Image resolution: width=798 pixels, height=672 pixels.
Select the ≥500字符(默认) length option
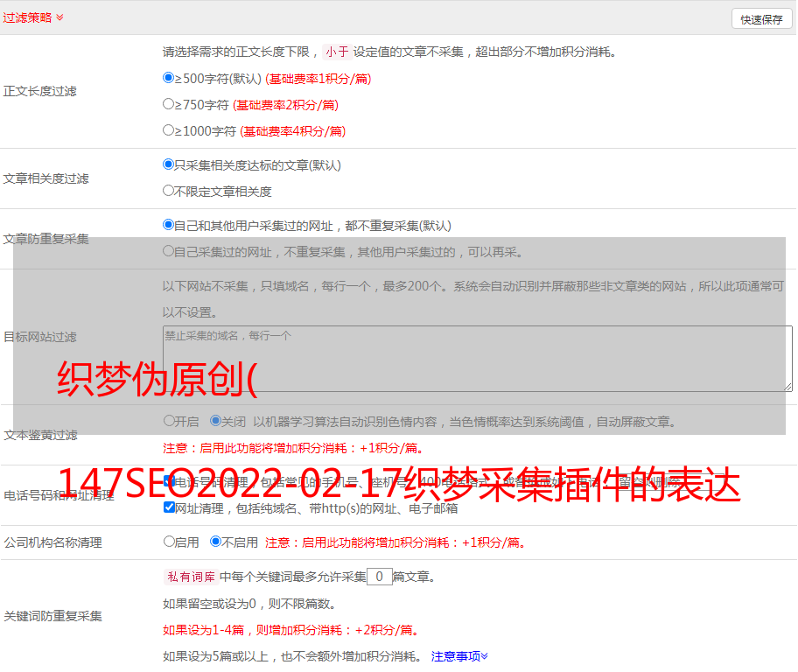point(168,78)
